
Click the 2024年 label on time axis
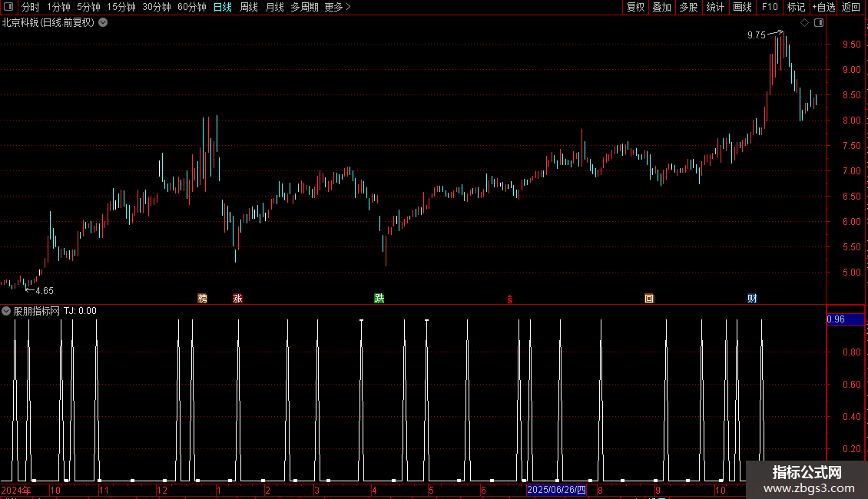pyautogui.click(x=16, y=490)
